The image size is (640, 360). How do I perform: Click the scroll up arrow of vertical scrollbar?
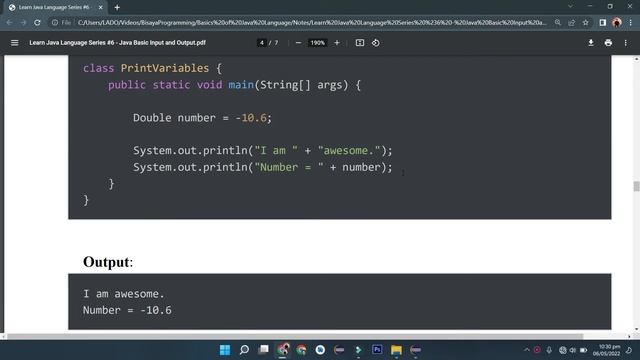coord(636,60)
